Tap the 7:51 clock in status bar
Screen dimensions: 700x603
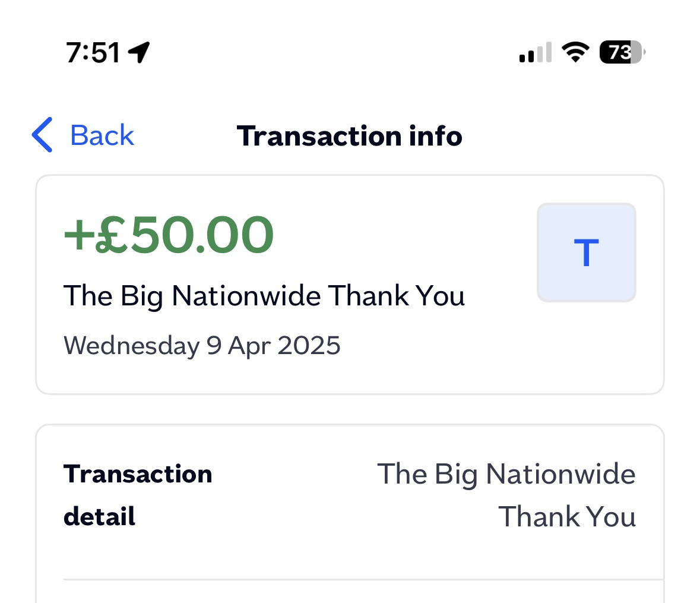(x=93, y=53)
